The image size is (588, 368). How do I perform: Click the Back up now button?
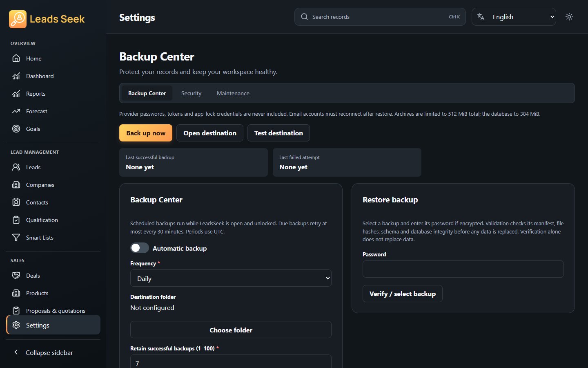(x=146, y=133)
